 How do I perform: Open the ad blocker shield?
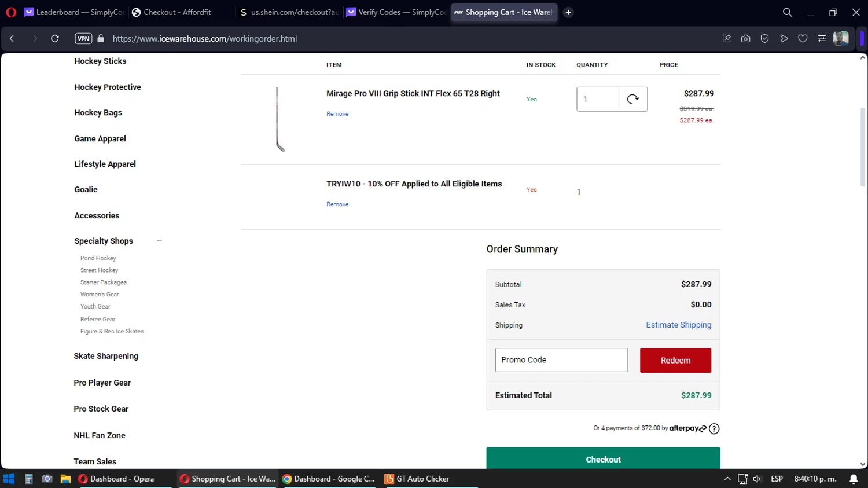764,39
